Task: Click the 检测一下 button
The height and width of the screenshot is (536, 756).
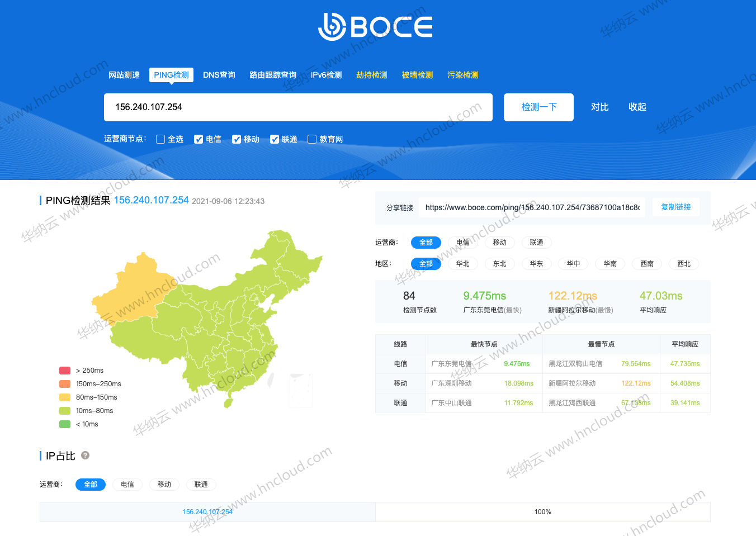Action: tap(538, 107)
